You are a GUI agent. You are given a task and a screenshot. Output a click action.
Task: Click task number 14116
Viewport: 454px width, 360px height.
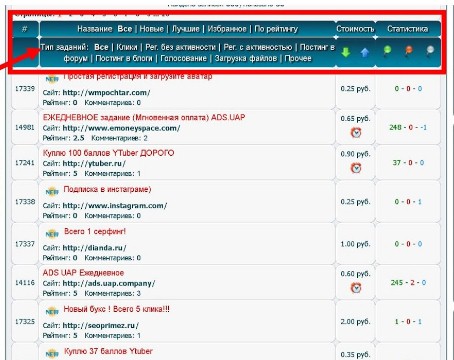click(x=25, y=283)
